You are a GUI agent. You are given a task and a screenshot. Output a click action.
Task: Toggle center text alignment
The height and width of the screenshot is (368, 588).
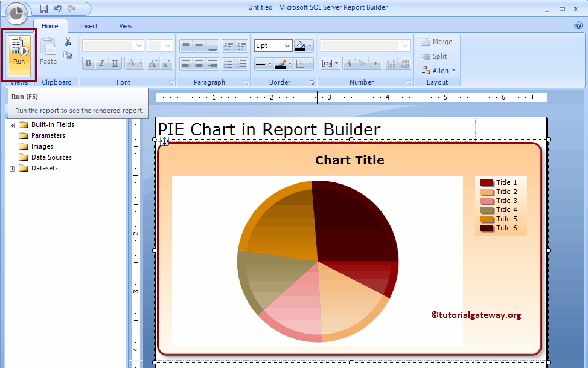(199, 64)
